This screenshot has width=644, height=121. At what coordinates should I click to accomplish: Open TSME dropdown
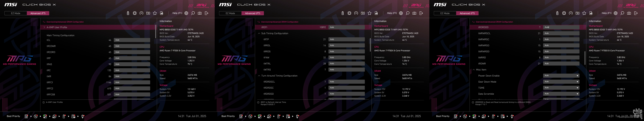pos(561,88)
